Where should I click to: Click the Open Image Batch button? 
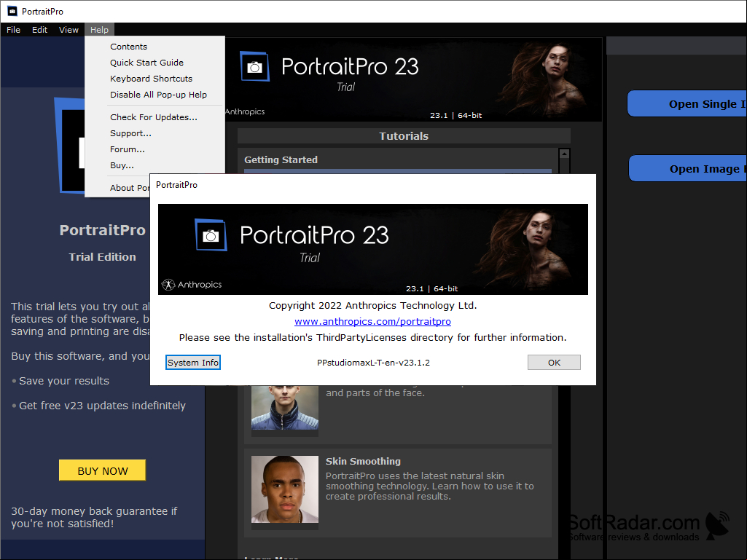point(688,168)
